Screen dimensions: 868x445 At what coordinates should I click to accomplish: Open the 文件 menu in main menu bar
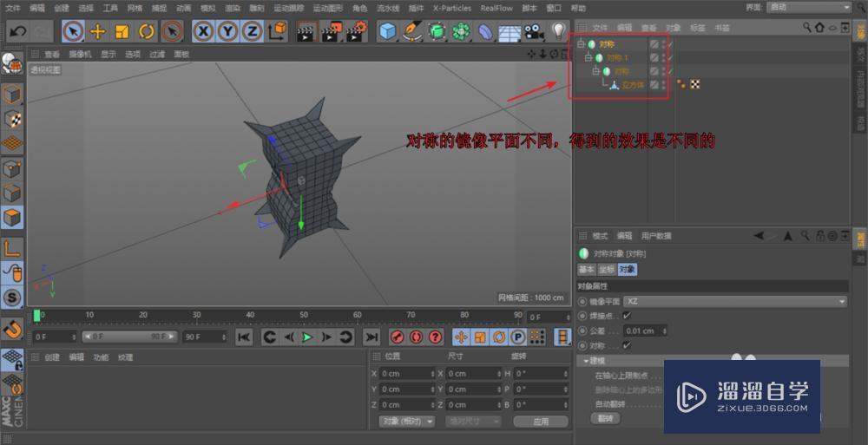pos(13,8)
